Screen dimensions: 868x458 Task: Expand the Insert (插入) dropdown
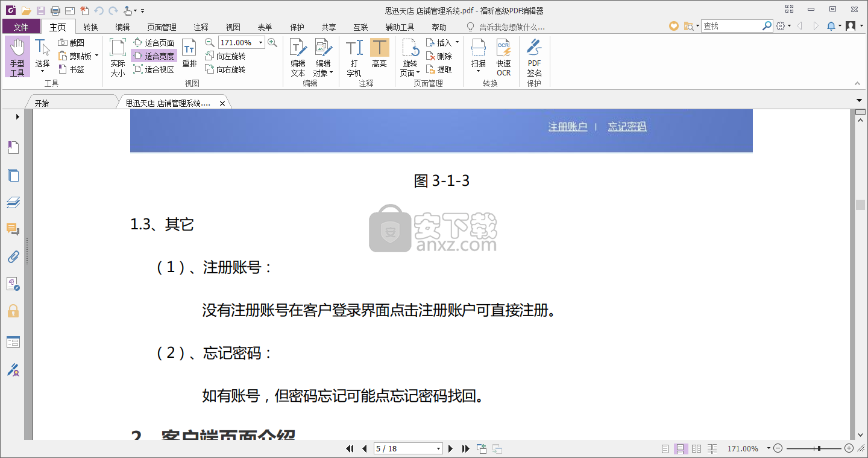457,43
